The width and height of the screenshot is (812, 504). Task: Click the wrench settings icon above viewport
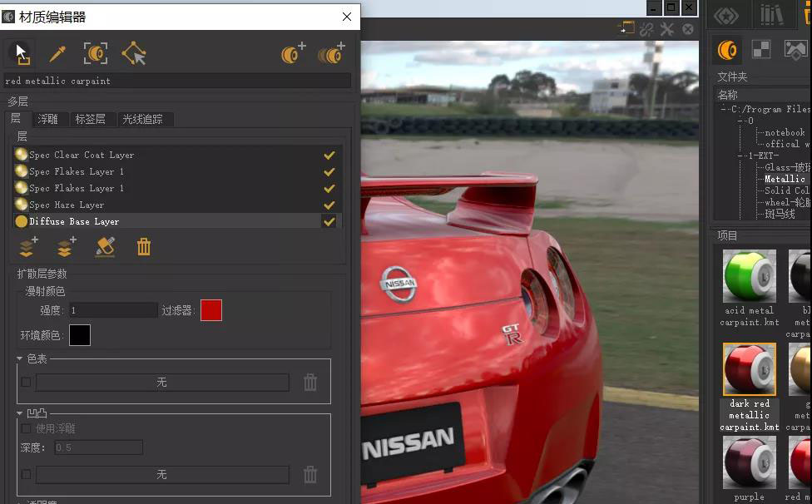tap(667, 29)
